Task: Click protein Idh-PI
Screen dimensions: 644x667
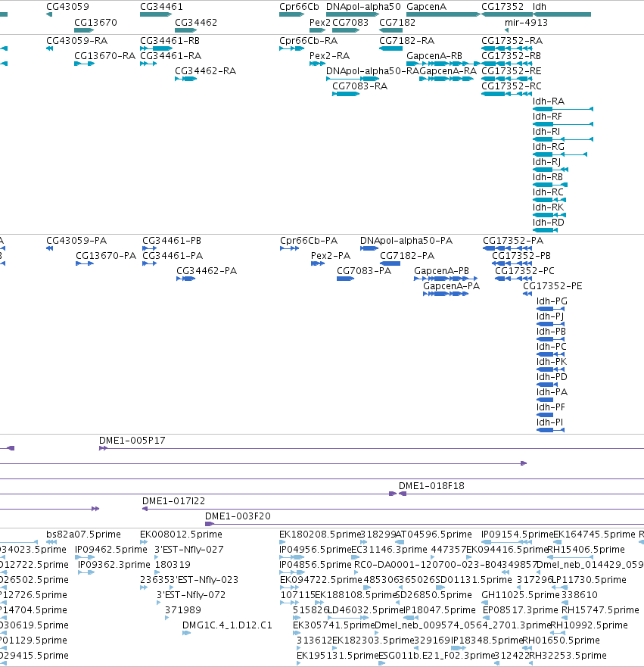Action: pos(549,422)
